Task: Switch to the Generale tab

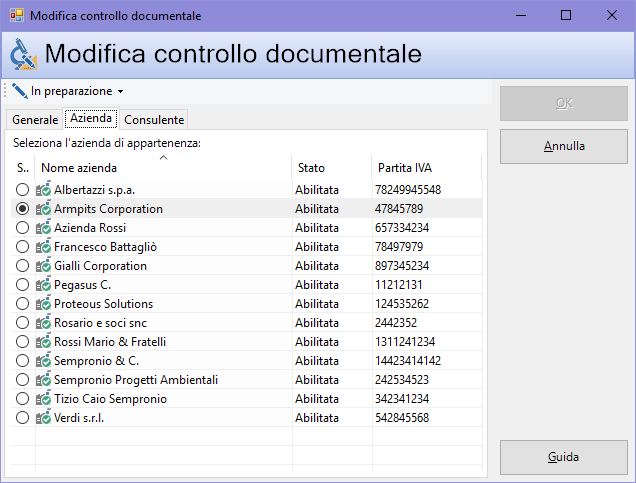Action: point(35,120)
